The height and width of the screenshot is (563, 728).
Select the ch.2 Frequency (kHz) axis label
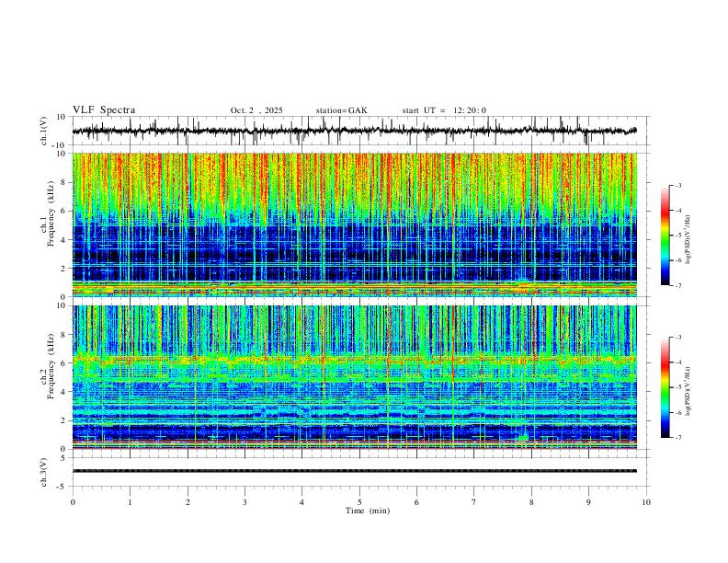coord(47,366)
